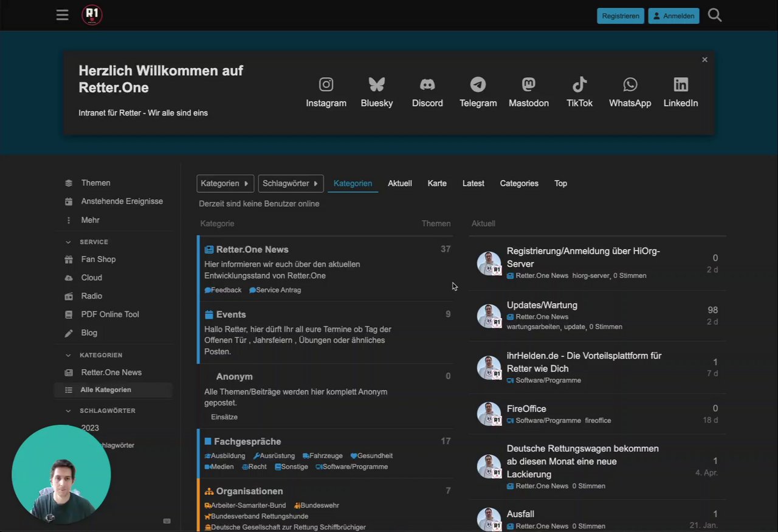Viewport: 778px width, 532px height.
Task: Open the Arbeiter-Samariter-Bund subcategory
Action: point(246,505)
